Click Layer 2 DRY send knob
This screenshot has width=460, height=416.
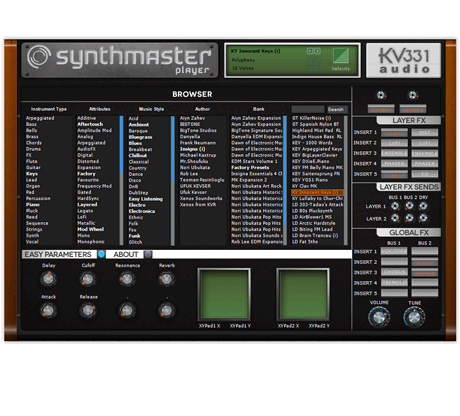pyautogui.click(x=423, y=218)
